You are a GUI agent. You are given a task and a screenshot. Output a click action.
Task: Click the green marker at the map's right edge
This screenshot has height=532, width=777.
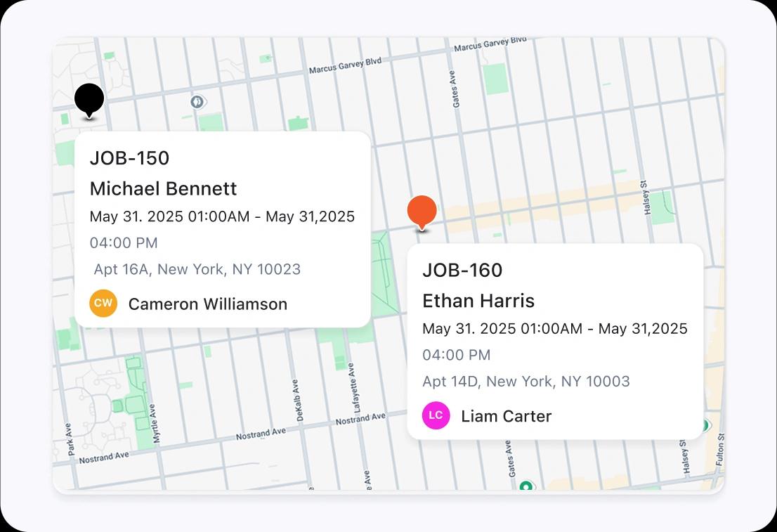point(705,423)
